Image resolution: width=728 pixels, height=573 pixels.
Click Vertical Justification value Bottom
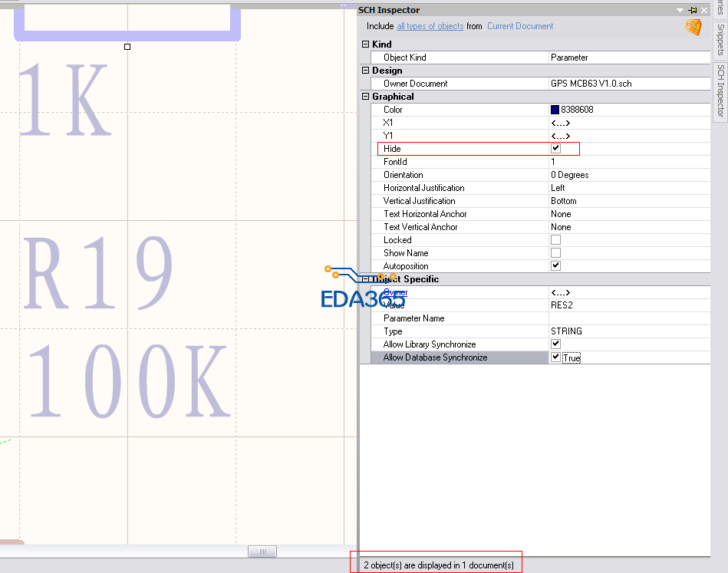tap(629, 201)
